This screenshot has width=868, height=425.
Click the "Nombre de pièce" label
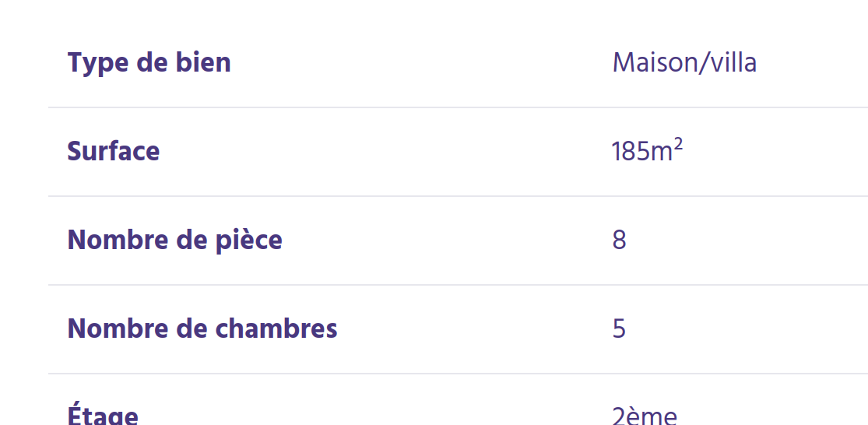tap(174, 240)
